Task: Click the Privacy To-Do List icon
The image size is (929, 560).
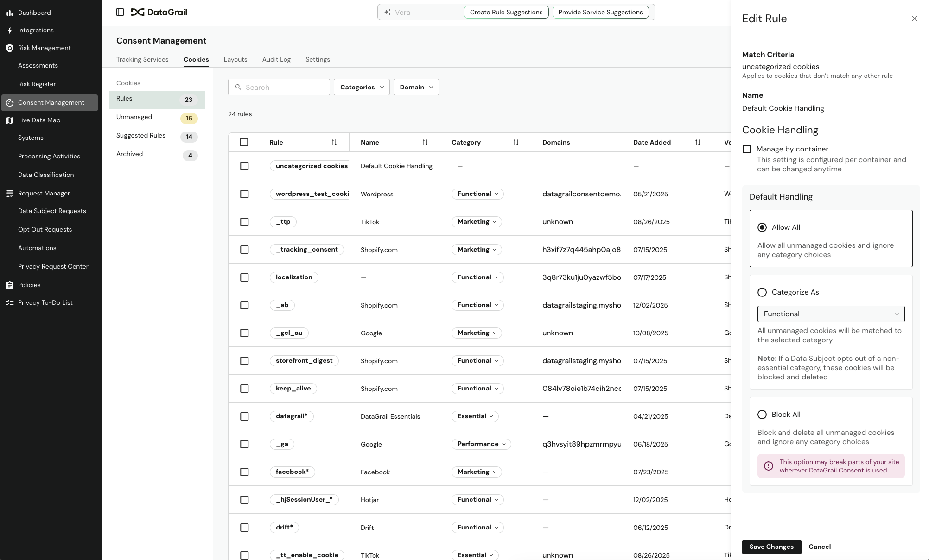Action: tap(9, 303)
